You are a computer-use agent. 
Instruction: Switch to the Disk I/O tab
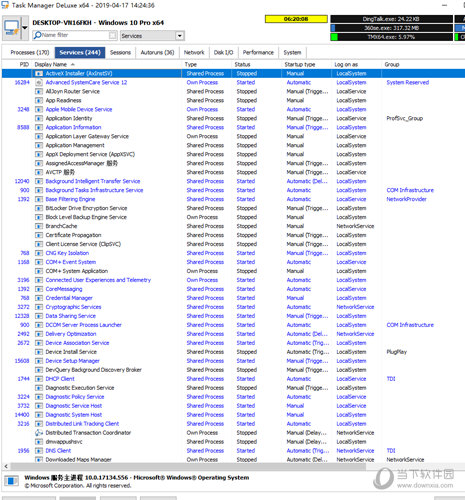pos(223,52)
